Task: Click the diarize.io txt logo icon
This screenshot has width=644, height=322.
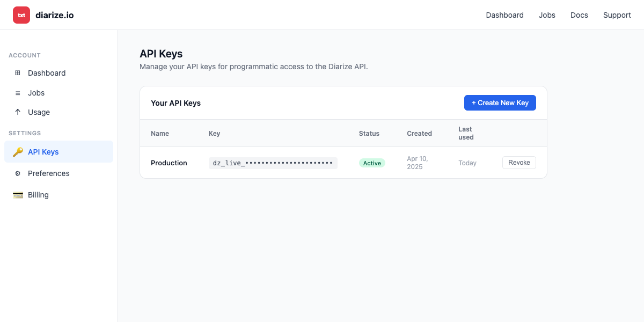Action: pyautogui.click(x=21, y=15)
